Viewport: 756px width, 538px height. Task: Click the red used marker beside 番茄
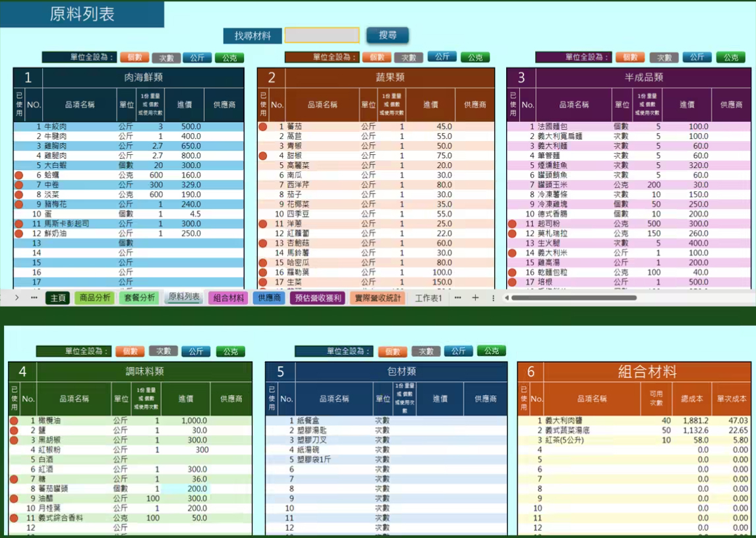click(x=263, y=127)
